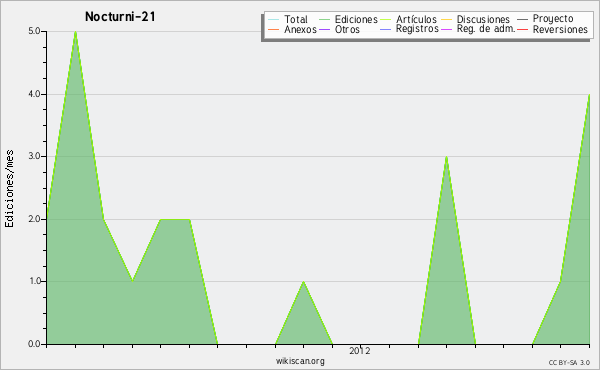Click the Anexos legend label
Image resolution: width=600 pixels, height=370 pixels.
[300, 29]
